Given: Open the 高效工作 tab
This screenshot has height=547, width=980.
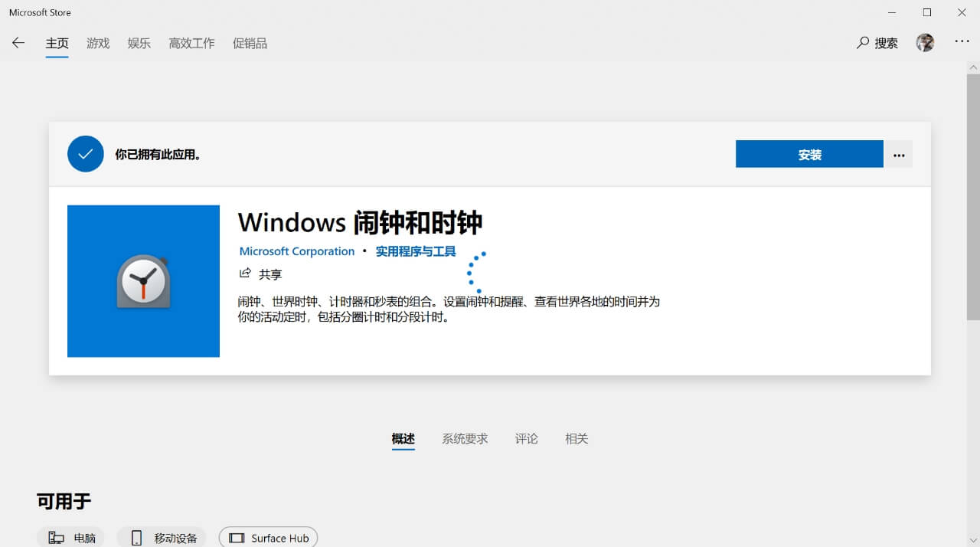Looking at the screenshot, I should coord(191,43).
